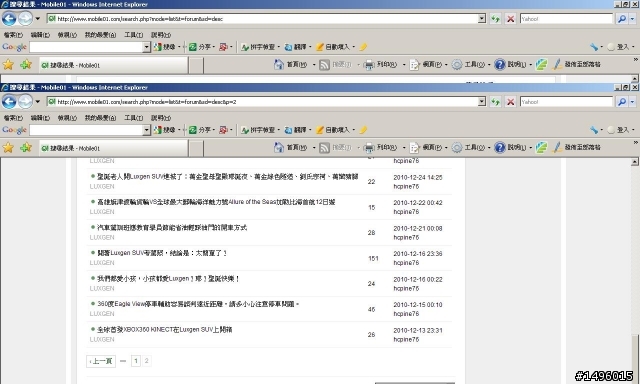Open 檔案(F) menu in back window
Screen dimensions: 640x384
pos(13,35)
